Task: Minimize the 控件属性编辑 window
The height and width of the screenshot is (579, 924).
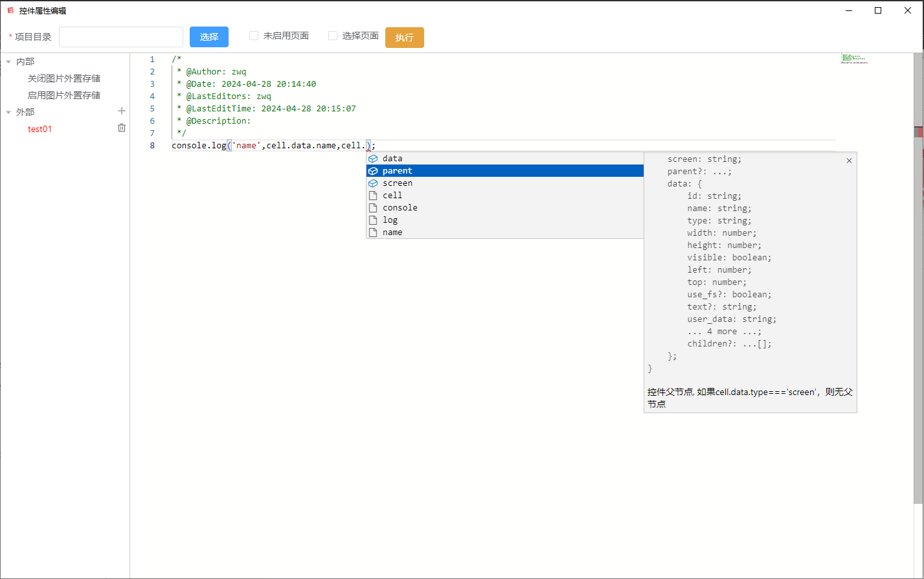Action: point(848,10)
